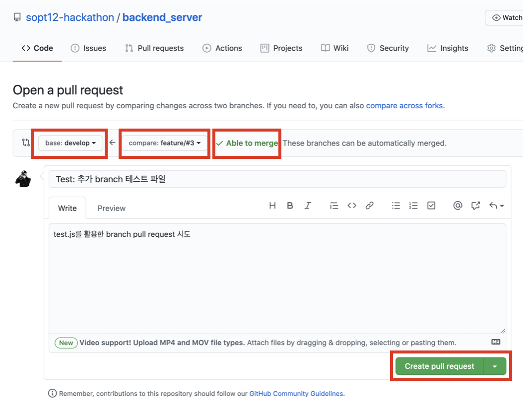Follow the compare across forks link
Screen dimensions: 530x420
click(x=404, y=106)
